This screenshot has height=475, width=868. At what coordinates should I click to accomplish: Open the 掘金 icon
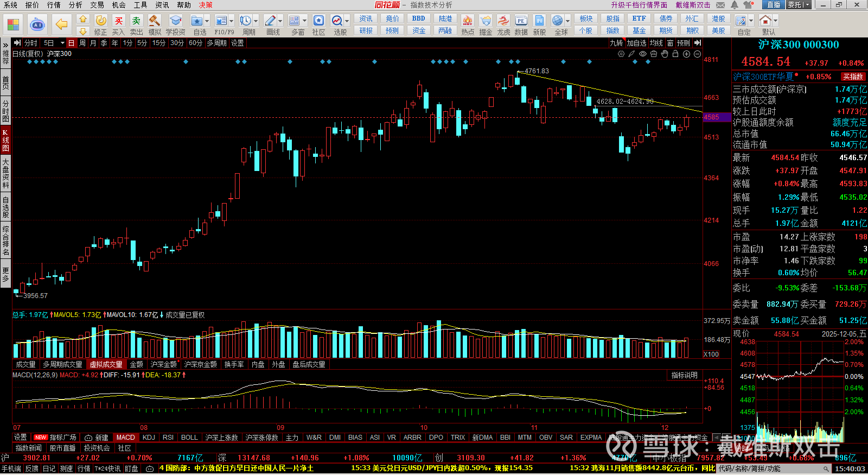pyautogui.click(x=486, y=21)
